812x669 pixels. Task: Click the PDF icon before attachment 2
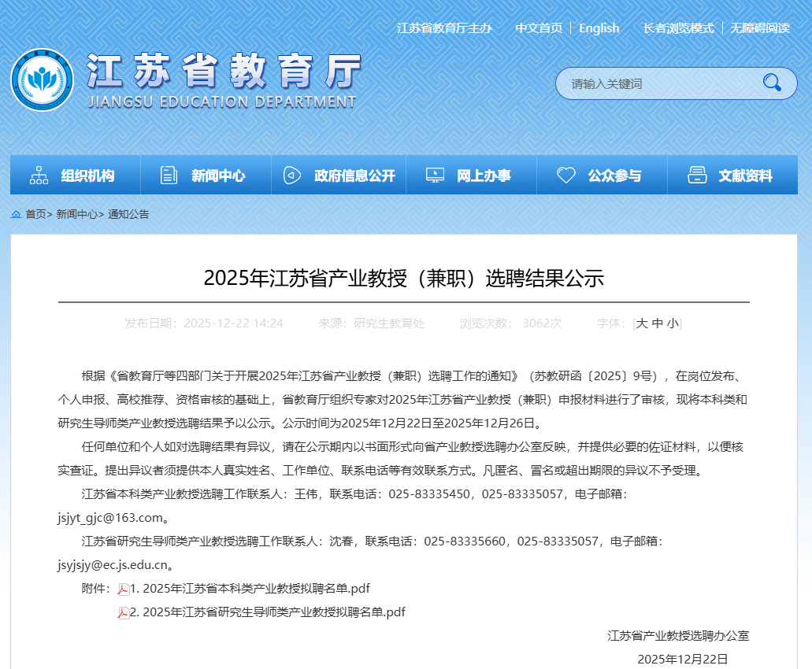tap(123, 612)
